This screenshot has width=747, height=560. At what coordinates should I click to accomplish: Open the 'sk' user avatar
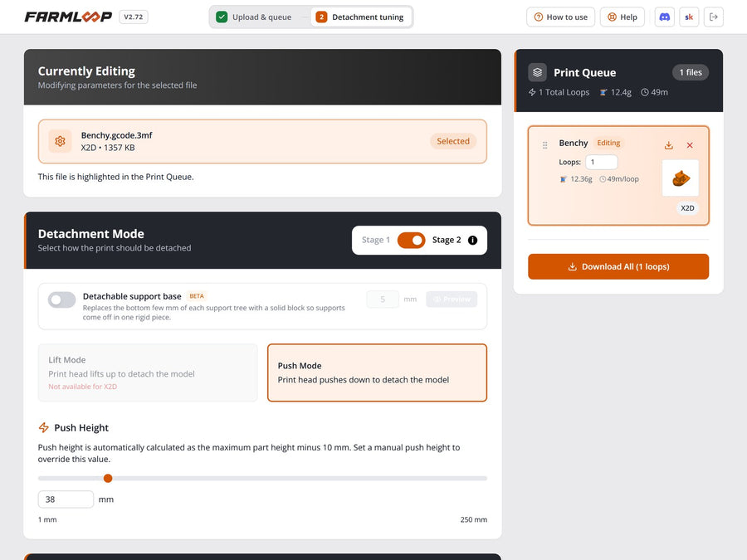click(689, 17)
